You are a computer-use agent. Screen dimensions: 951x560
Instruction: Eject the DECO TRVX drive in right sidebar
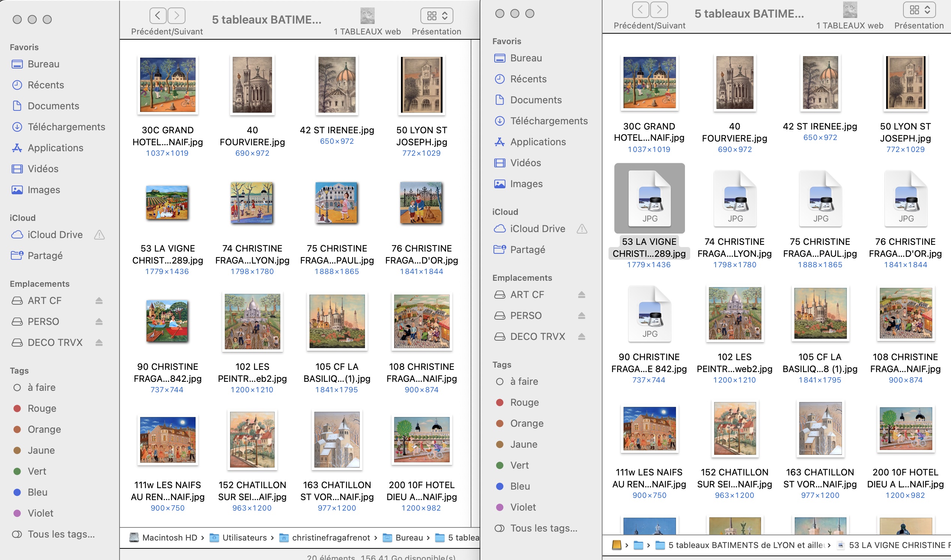coord(581,337)
